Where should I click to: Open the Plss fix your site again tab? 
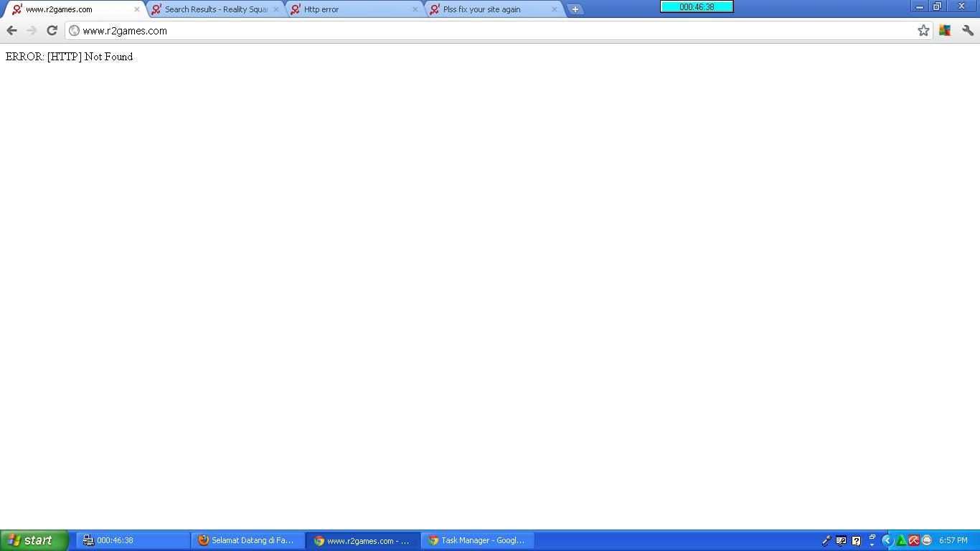[491, 9]
